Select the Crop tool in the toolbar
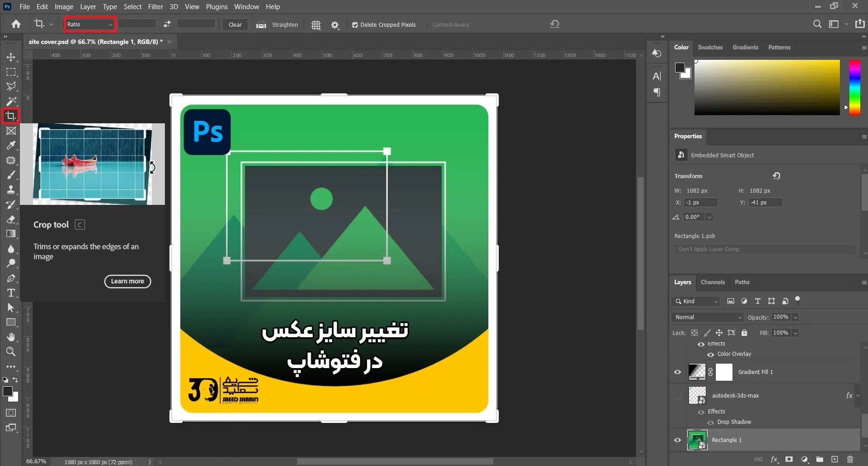This screenshot has height=466, width=868. (11, 116)
